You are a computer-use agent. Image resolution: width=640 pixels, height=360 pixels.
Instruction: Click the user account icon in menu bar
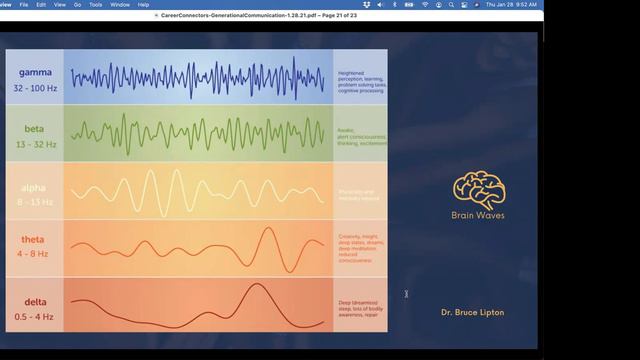tap(438, 5)
